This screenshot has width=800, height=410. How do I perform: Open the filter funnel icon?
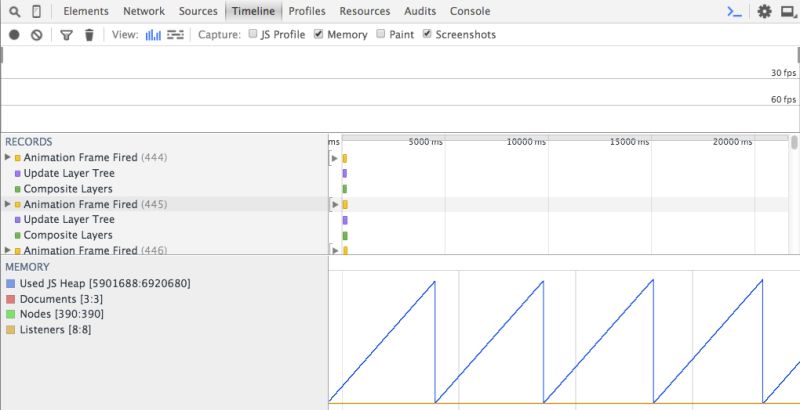coord(66,35)
